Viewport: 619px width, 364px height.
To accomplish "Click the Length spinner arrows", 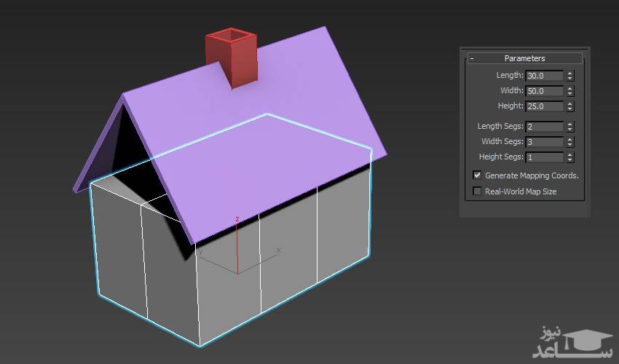I will (x=569, y=76).
